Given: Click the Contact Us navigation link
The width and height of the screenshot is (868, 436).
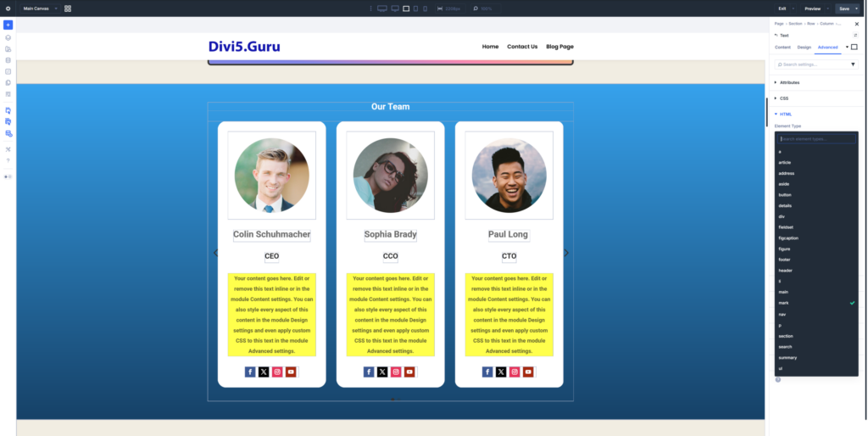Looking at the screenshot, I should pos(522,47).
